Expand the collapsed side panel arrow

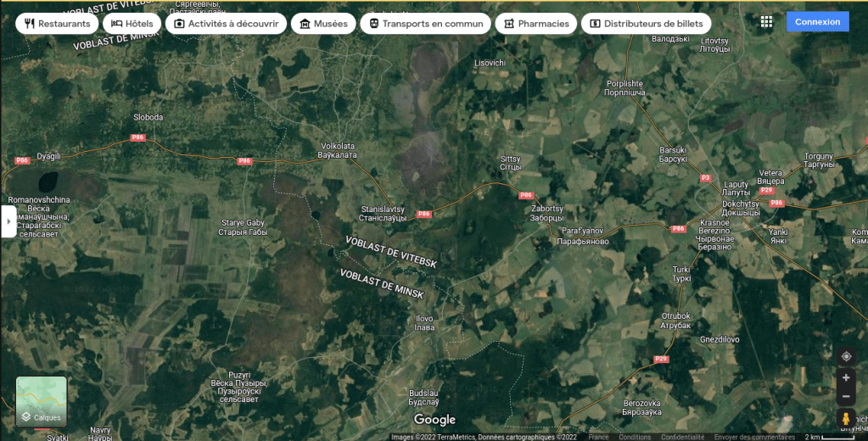point(8,221)
